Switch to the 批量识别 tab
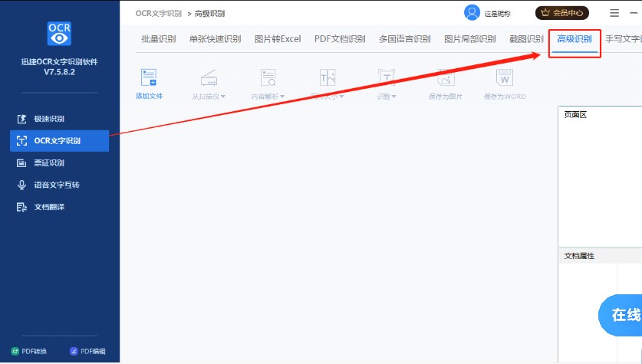 [x=159, y=39]
